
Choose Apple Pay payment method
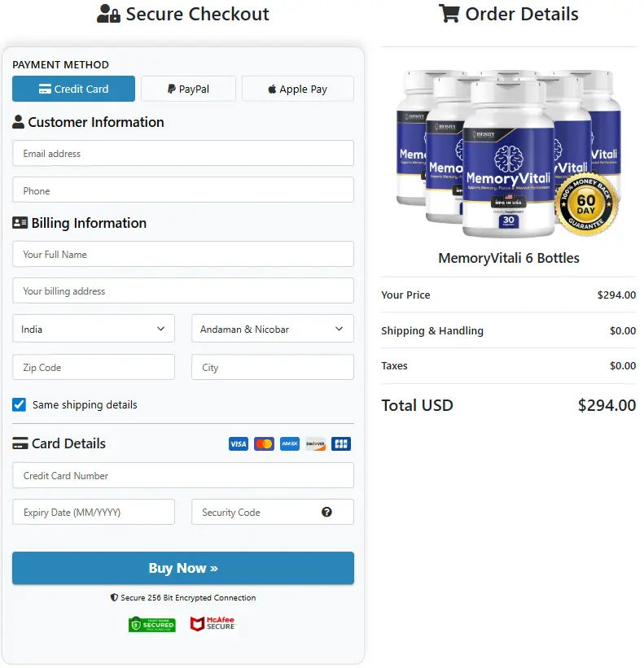point(298,89)
